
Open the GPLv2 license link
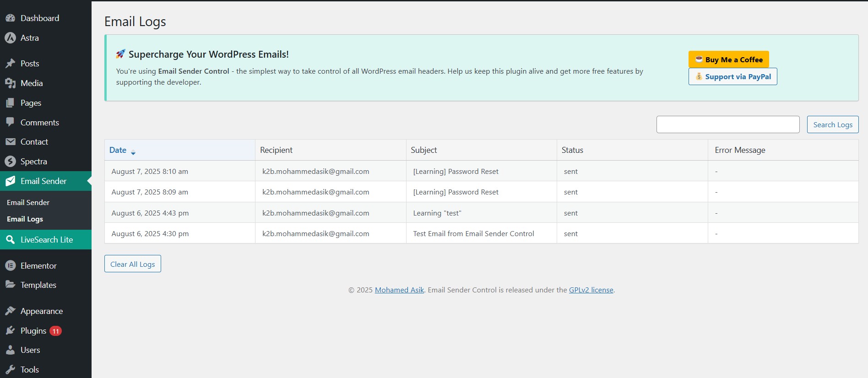pyautogui.click(x=591, y=290)
